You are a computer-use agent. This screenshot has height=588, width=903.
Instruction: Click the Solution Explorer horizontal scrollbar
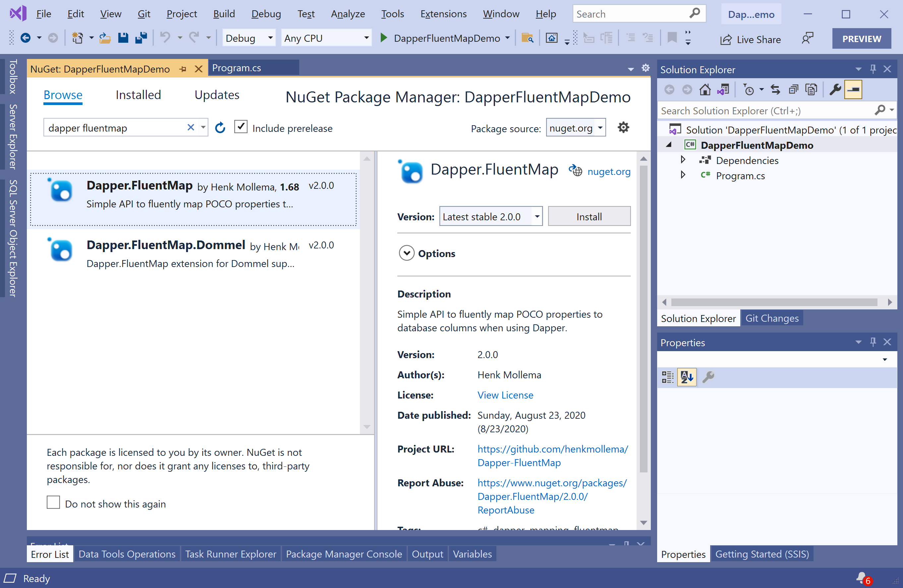coord(774,302)
